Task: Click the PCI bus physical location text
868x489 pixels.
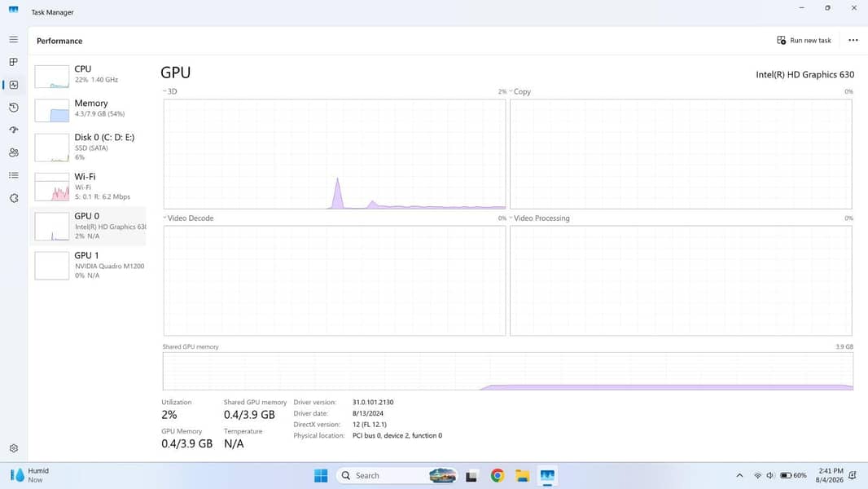Action: point(397,435)
